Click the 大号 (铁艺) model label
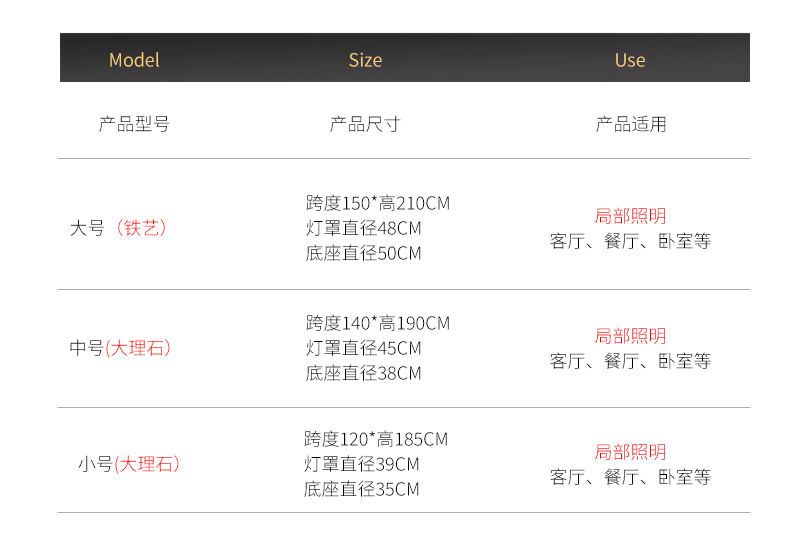Image resolution: width=790 pixels, height=550 pixels. point(118,228)
